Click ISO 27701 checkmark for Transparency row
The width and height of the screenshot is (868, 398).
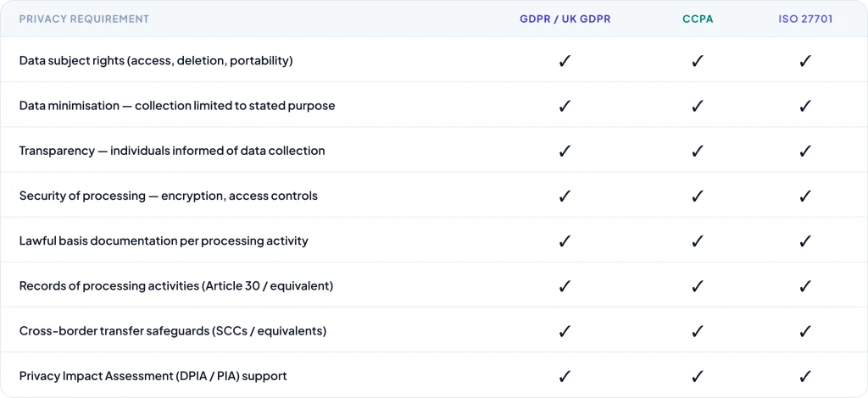(805, 151)
